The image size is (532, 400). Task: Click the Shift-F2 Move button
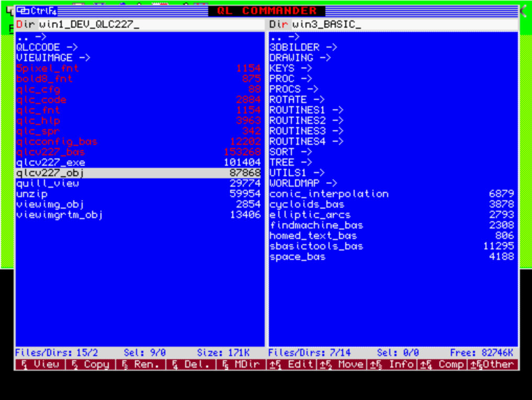click(x=342, y=364)
